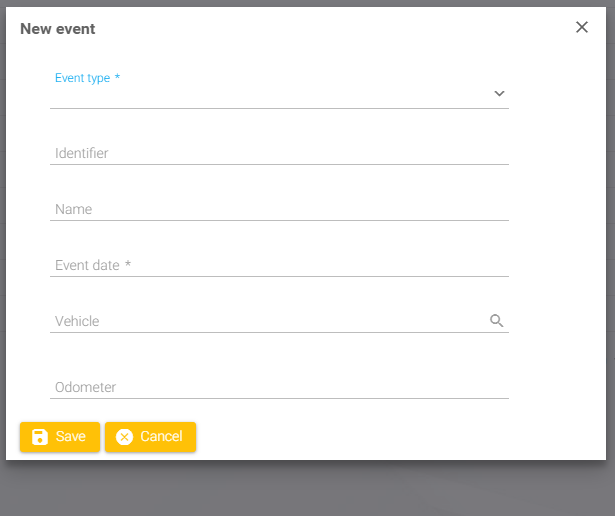This screenshot has height=516, width=615.
Task: Click the dimmed backdrop below the dialog
Action: [x=300, y=490]
